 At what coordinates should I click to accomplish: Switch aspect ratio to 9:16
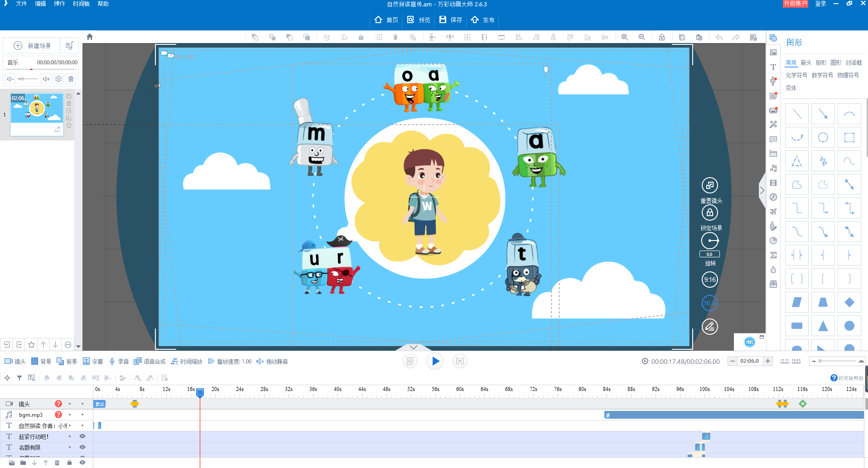pos(709,280)
